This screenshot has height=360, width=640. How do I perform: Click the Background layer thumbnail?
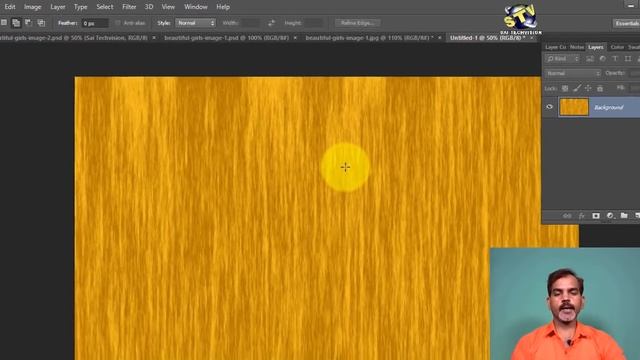click(574, 107)
